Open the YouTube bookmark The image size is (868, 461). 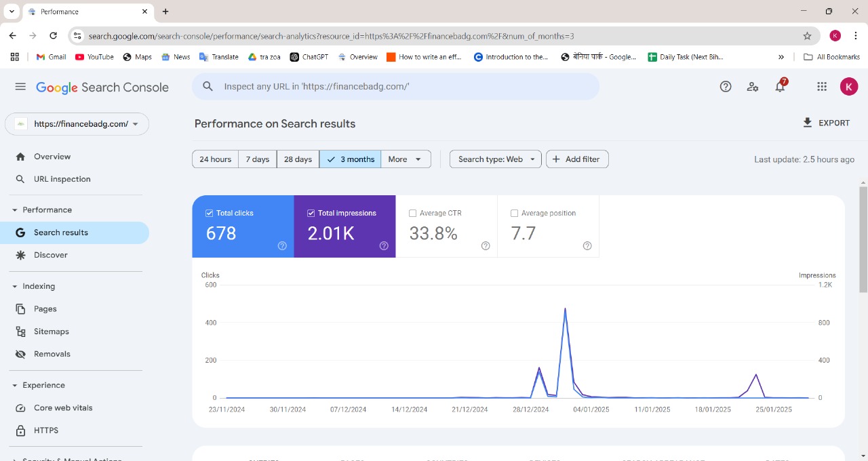94,57
